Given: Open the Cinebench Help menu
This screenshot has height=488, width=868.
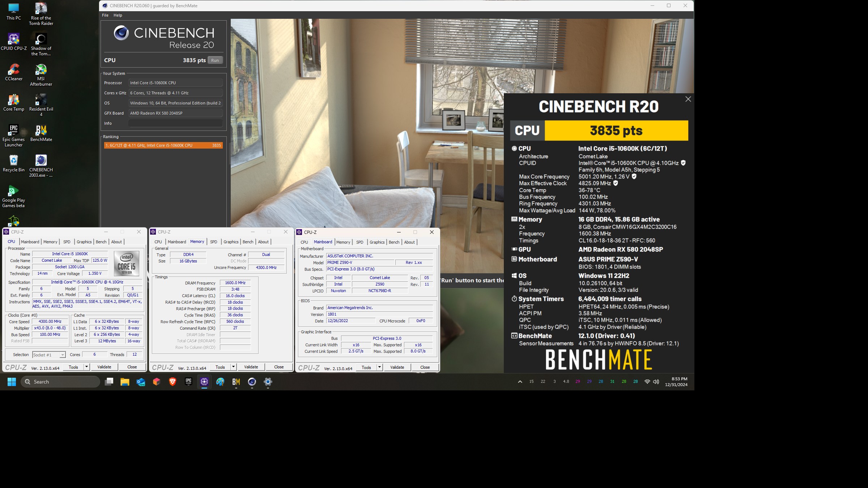Looking at the screenshot, I should point(118,15).
